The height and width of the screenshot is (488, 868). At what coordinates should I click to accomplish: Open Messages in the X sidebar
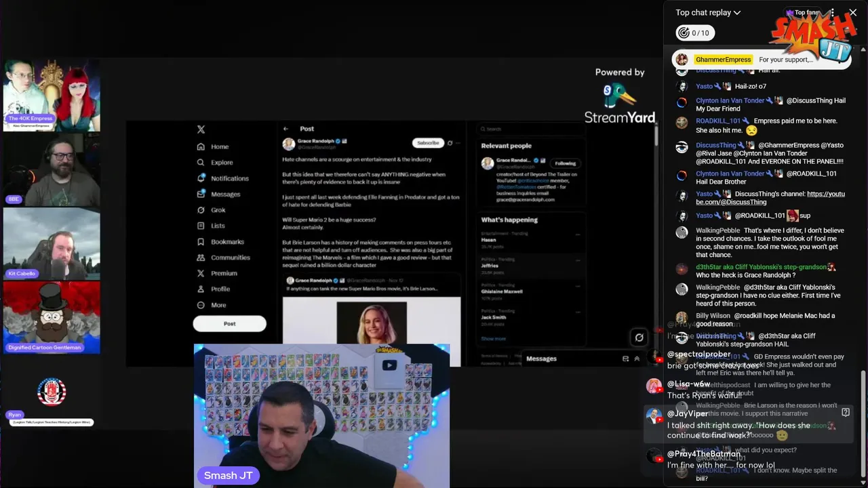pyautogui.click(x=218, y=194)
